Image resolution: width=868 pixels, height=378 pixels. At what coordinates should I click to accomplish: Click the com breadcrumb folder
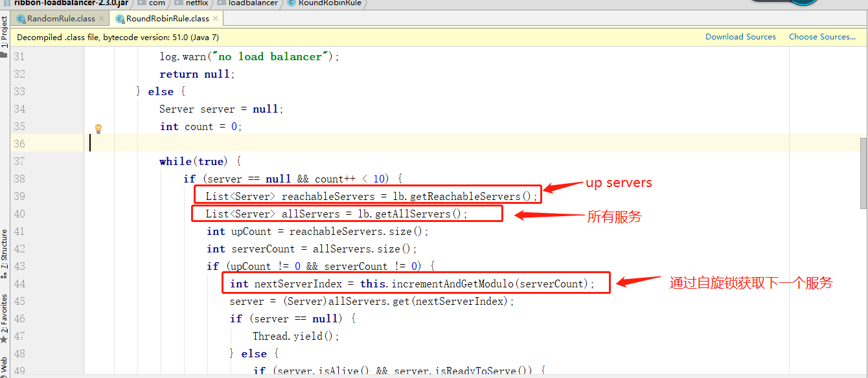click(152, 3)
